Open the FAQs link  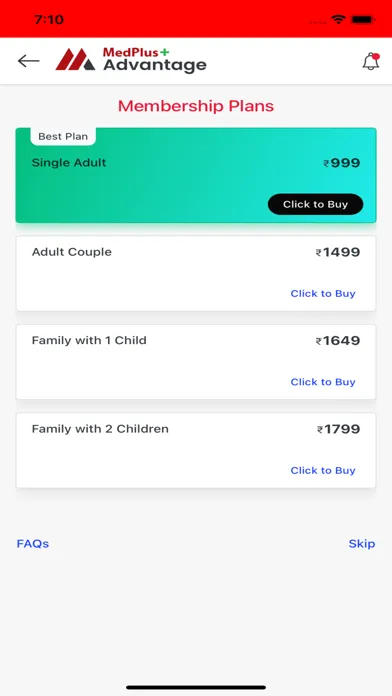tap(33, 544)
